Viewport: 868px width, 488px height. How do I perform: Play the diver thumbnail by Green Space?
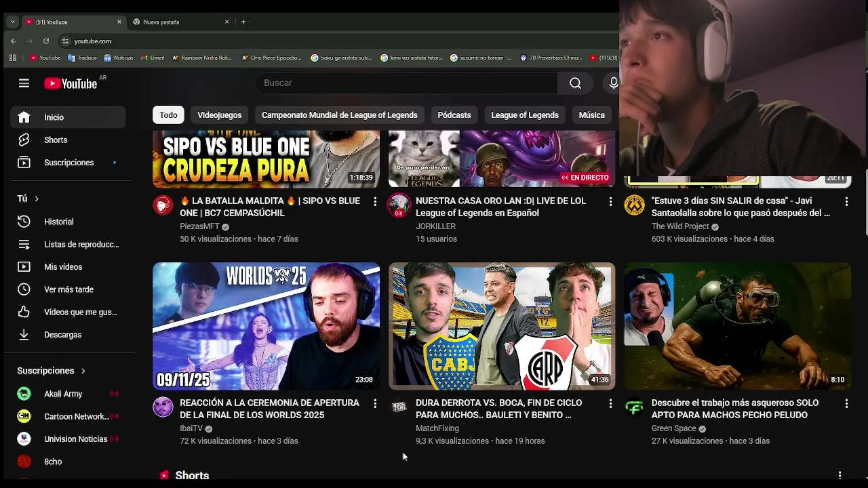pos(738,326)
